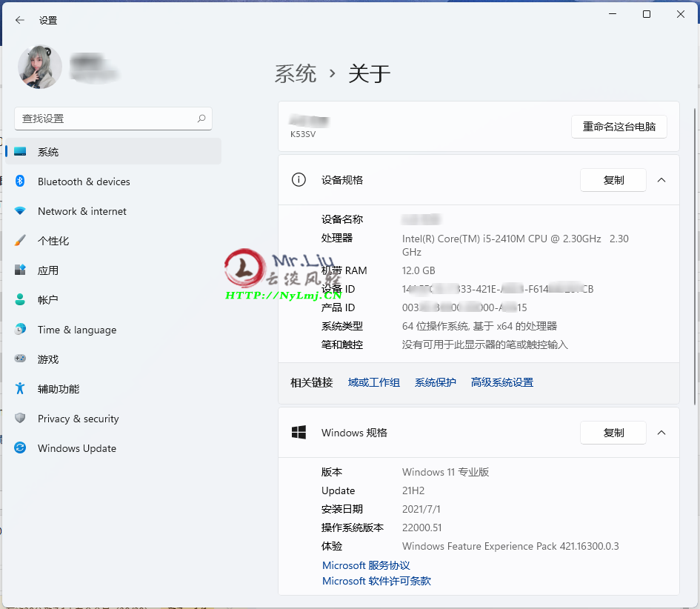This screenshot has height=609, width=700.
Task: Open 系统保护 link
Action: (x=436, y=382)
